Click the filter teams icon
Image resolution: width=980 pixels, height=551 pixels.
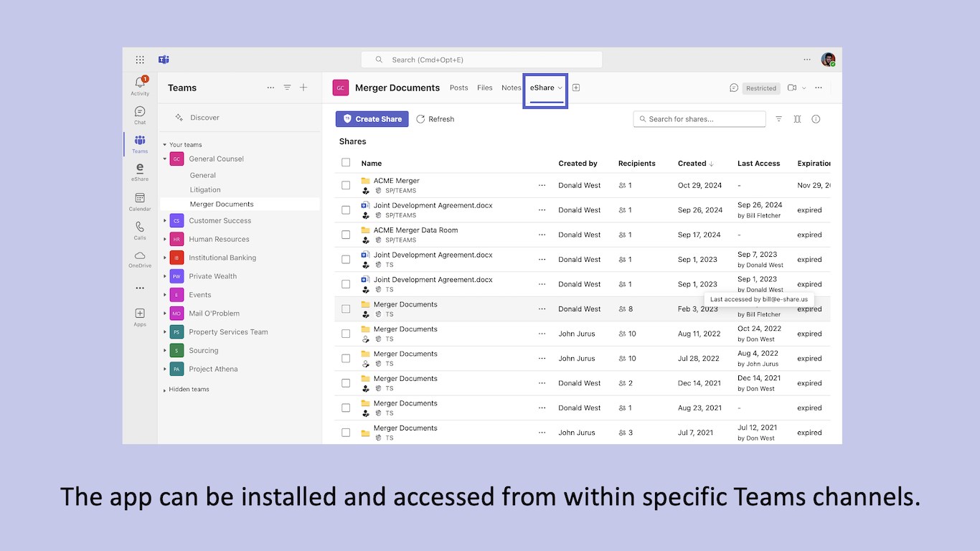287,88
